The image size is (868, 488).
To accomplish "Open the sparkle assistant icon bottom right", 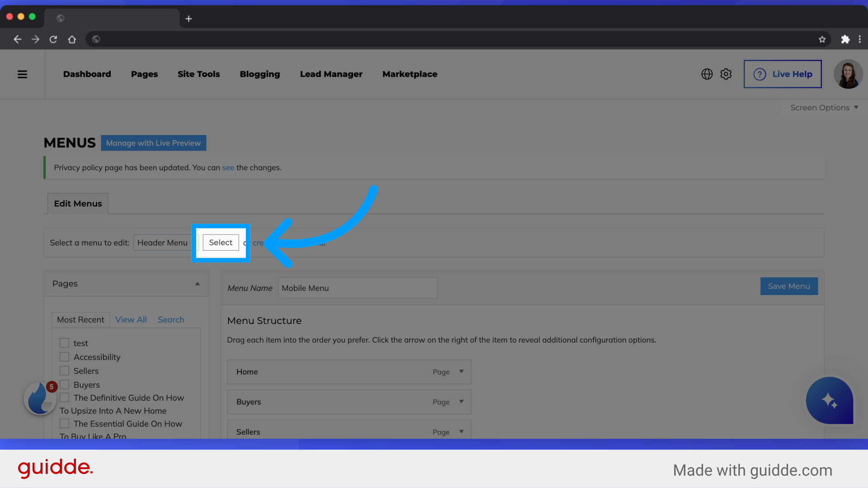I will coord(830,401).
